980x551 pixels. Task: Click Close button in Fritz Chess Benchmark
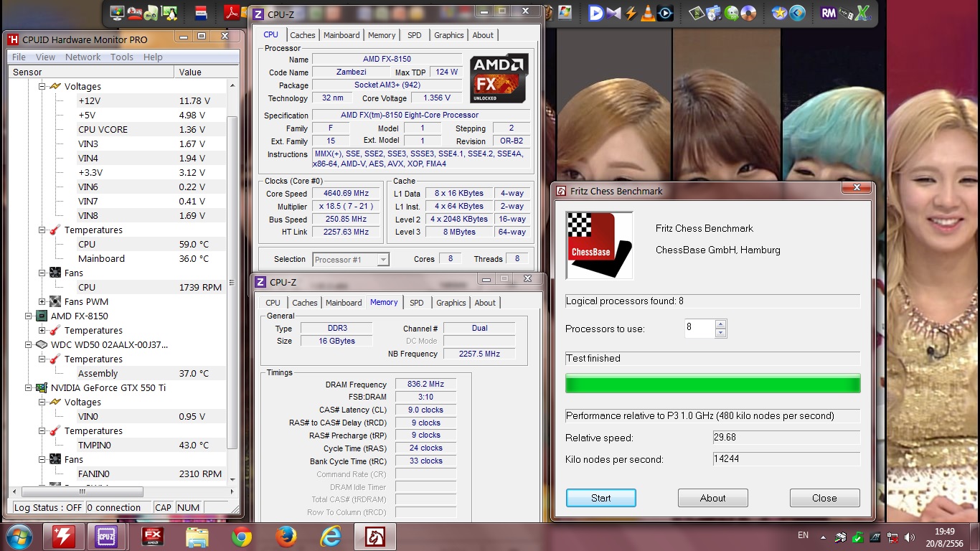point(824,498)
